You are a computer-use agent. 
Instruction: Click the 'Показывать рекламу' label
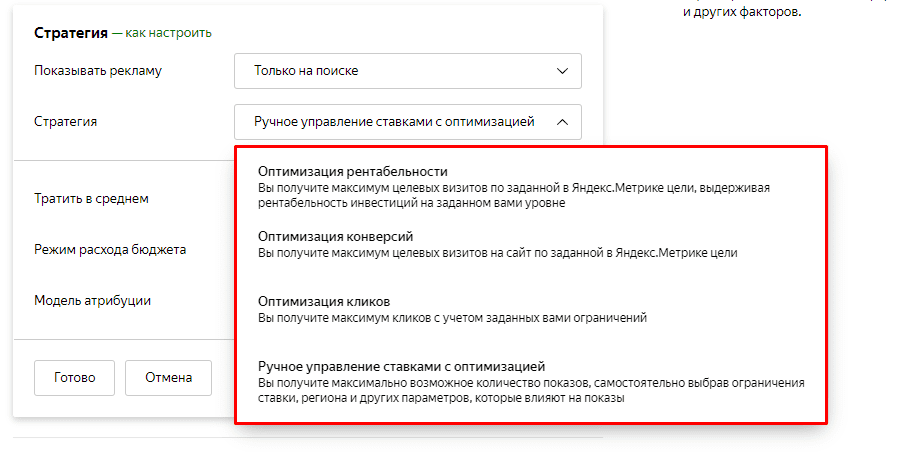(x=98, y=71)
